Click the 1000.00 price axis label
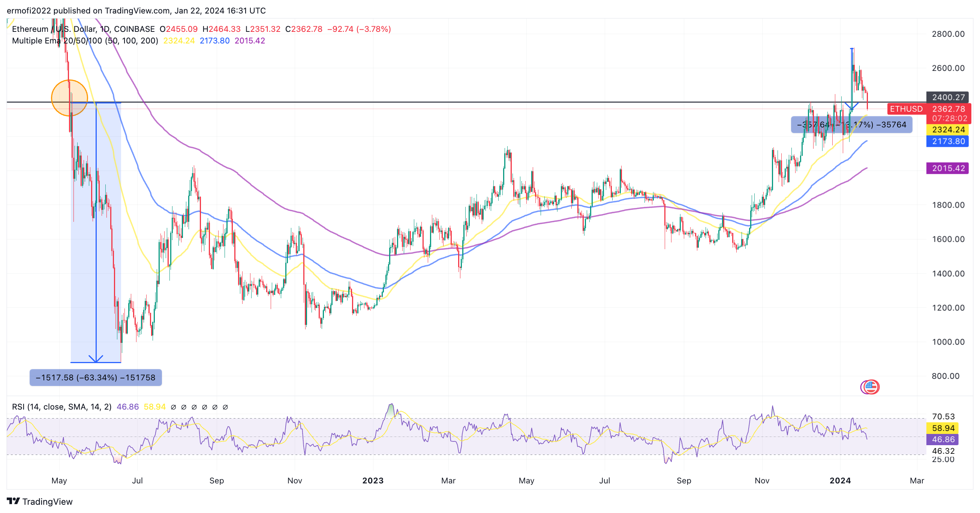The height and width of the screenshot is (513, 980). tap(948, 342)
